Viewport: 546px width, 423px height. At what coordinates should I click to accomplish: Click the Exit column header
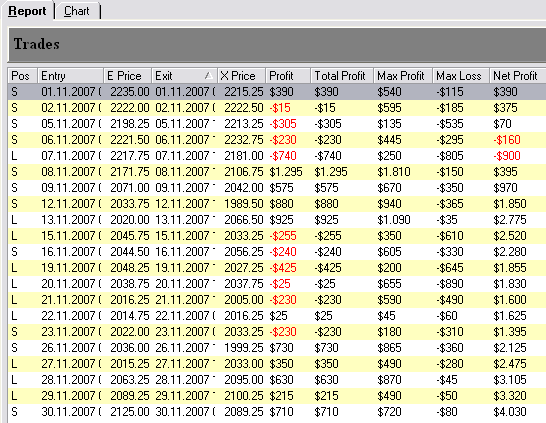point(184,76)
